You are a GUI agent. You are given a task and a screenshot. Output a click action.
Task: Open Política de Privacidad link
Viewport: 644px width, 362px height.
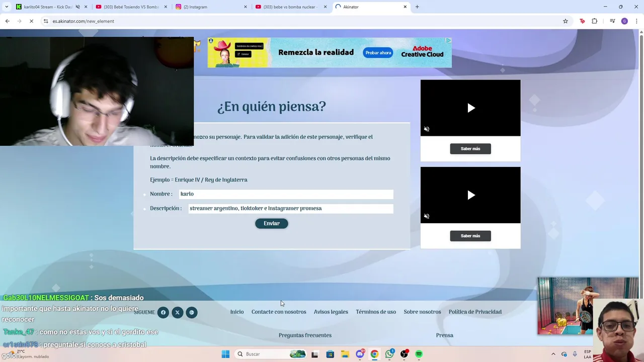tap(475, 312)
